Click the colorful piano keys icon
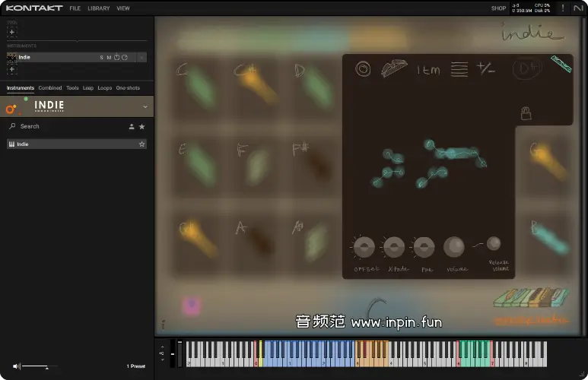 531,298
